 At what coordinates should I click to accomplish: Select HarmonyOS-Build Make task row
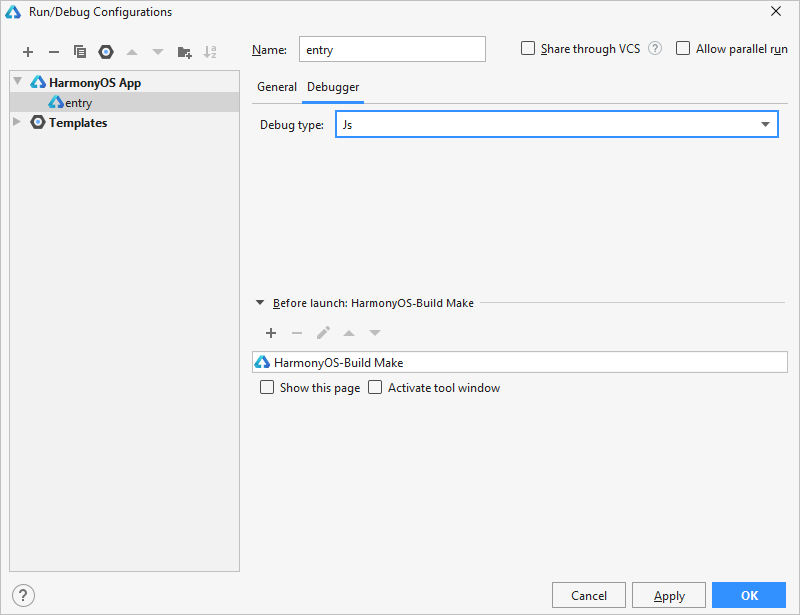tap(520, 362)
